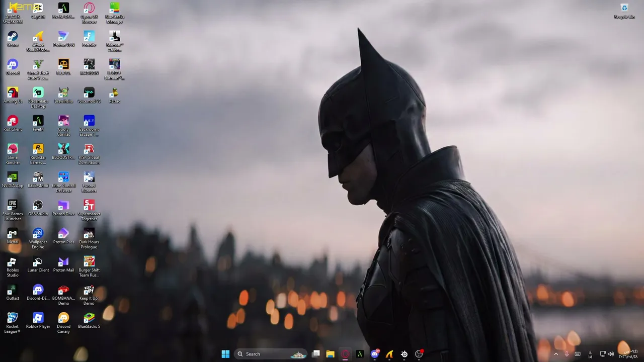Select the Goofy Gorillas icon
Viewport: 644px width, 362px height.
[63, 126]
